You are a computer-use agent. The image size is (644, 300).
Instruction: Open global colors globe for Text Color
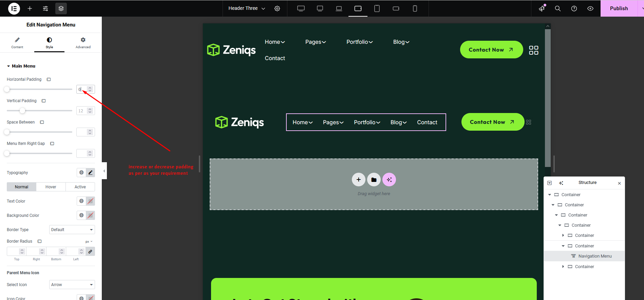pos(81,201)
